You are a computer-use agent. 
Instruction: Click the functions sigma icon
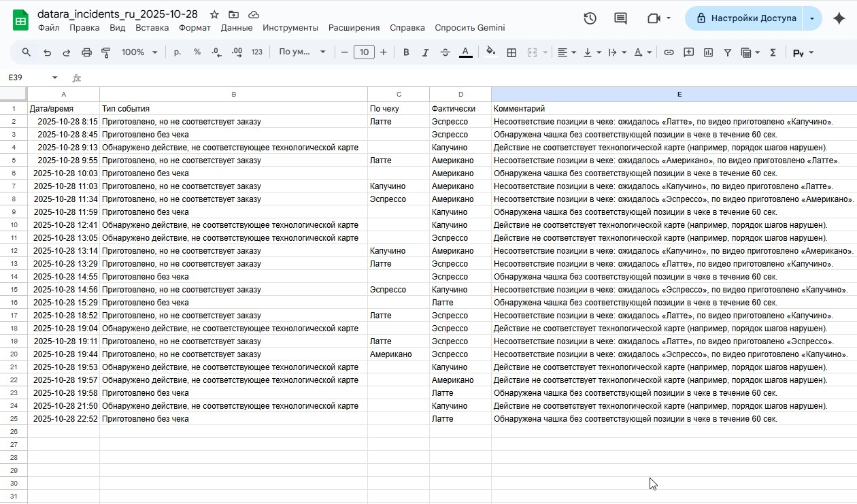point(773,52)
